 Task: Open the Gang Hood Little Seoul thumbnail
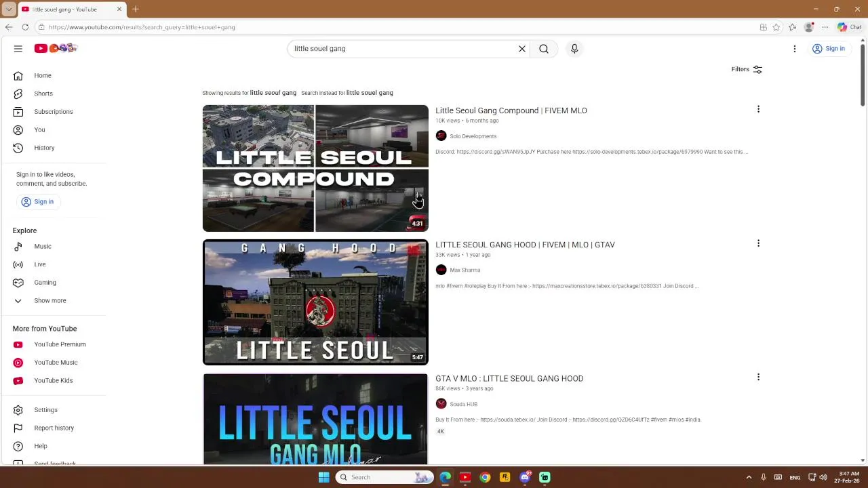pos(315,302)
